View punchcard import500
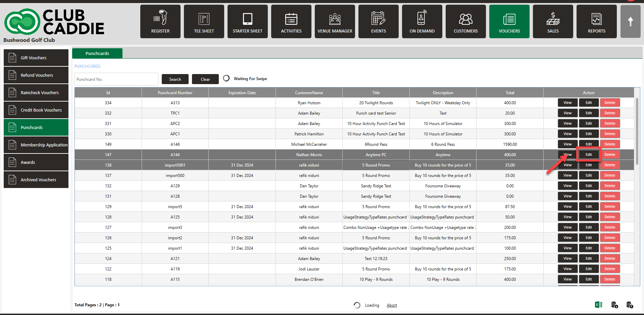Viewport: 644px width, 315px height. coord(567,175)
